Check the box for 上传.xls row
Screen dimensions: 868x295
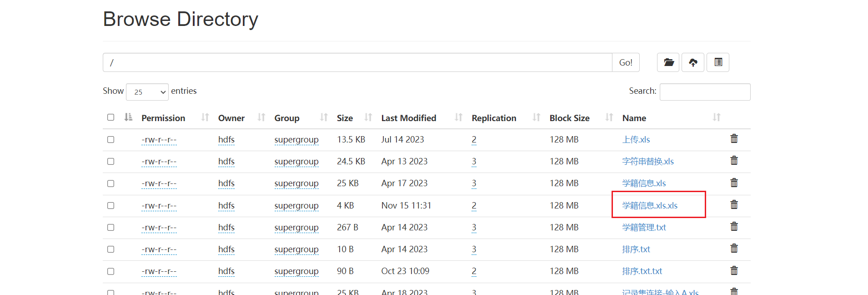[x=110, y=139]
